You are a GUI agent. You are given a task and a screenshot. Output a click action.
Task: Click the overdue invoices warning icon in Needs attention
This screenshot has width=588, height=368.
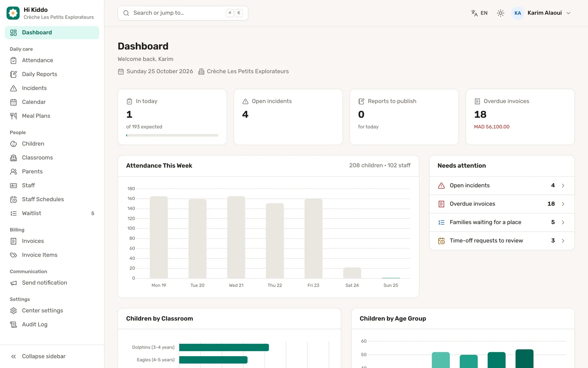tap(441, 204)
